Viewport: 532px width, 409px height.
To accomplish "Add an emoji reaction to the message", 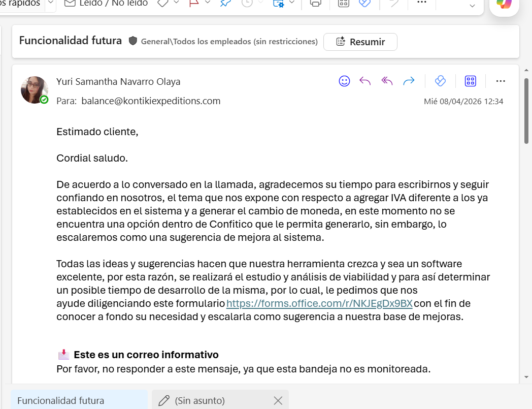I will [x=344, y=81].
